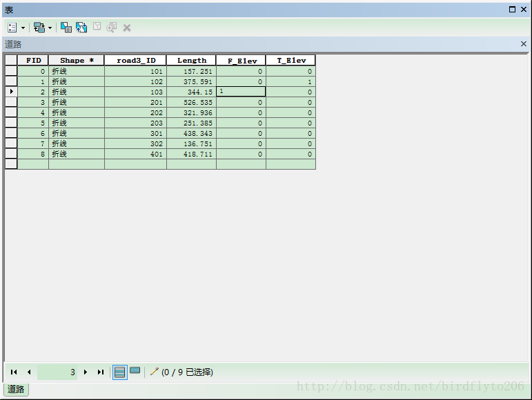532x400 pixels.
Task: Click Length cell 136.751
Action: 191,143
